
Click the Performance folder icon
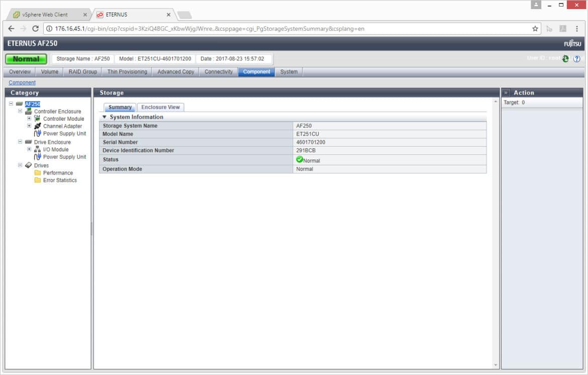[38, 173]
